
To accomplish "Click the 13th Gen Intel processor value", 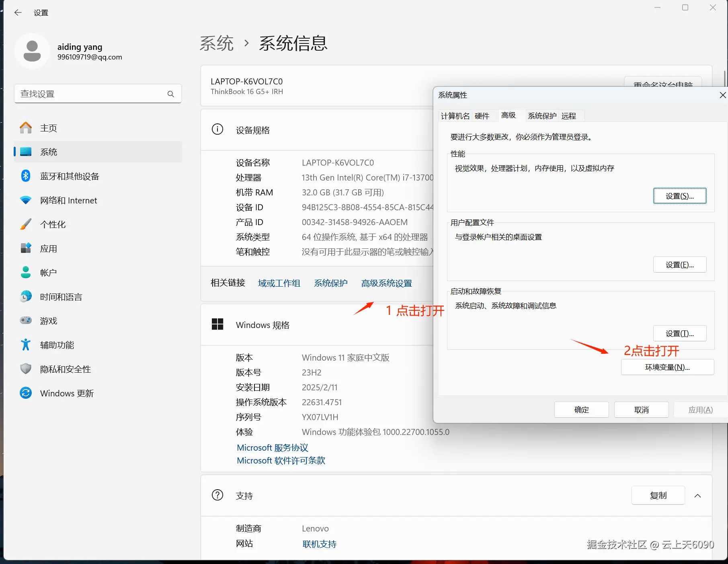I will click(368, 178).
